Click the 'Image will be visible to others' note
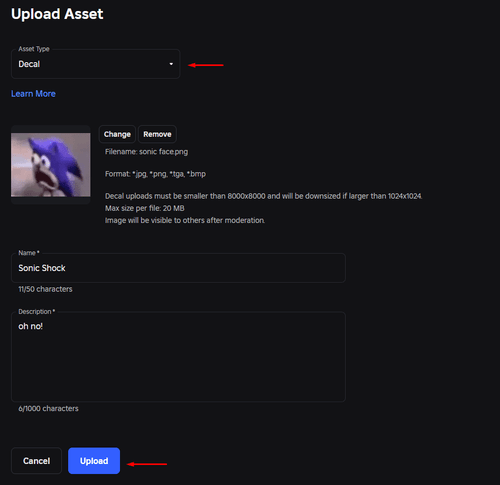 pos(185,220)
